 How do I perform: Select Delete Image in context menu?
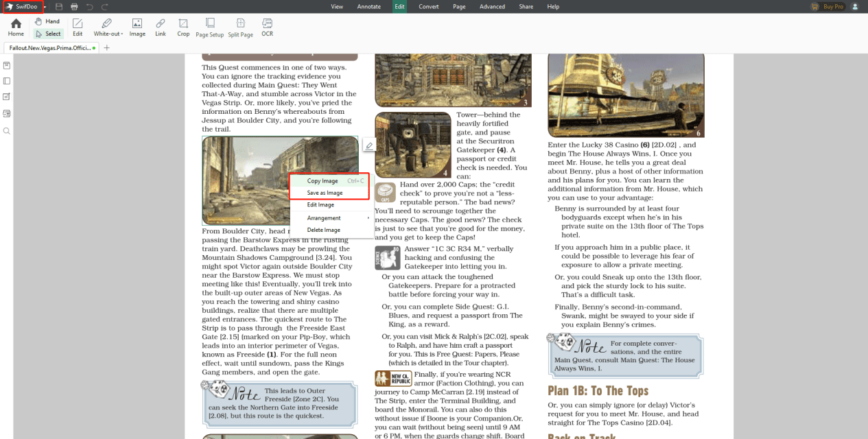323,230
